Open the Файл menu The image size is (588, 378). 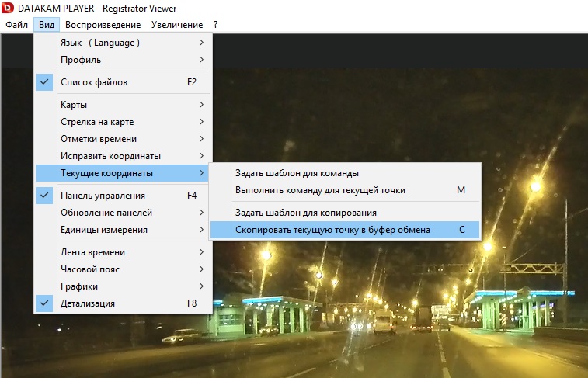click(x=16, y=25)
